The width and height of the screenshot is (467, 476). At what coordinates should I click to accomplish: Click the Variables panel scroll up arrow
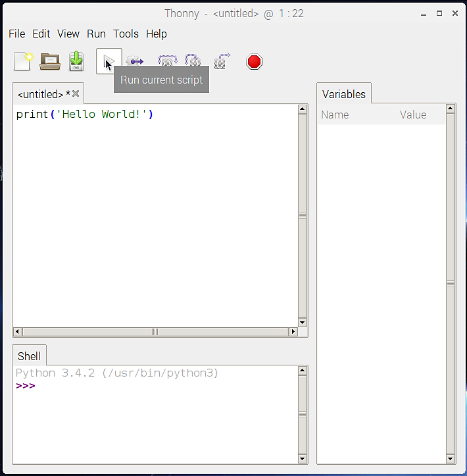tap(451, 109)
